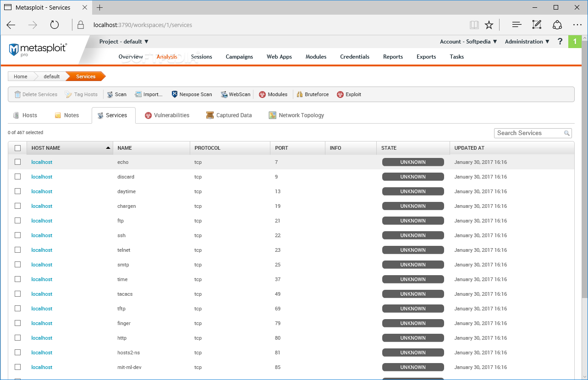Open browser more actions menu
Viewport: 588px width, 380px height.
coord(577,25)
